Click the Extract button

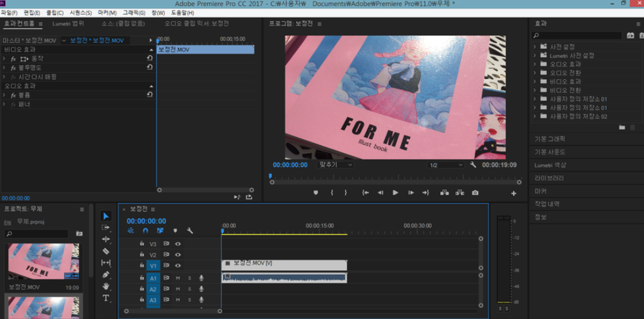coord(459,192)
